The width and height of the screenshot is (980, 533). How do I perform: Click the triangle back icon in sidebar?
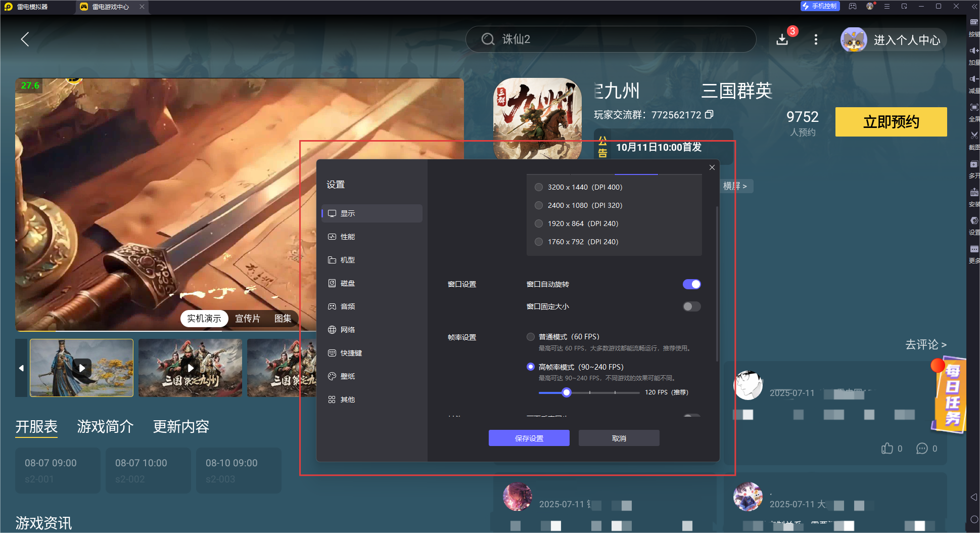[x=974, y=497]
